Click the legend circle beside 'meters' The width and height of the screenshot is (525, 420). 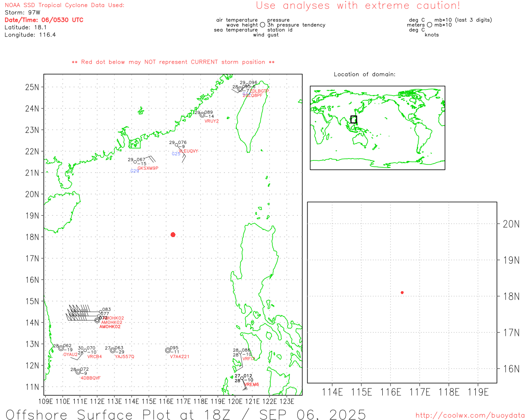[429, 25]
